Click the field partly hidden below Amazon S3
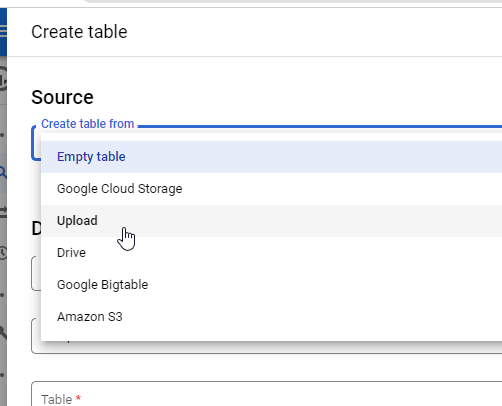This screenshot has width=502, height=406. pos(267,347)
